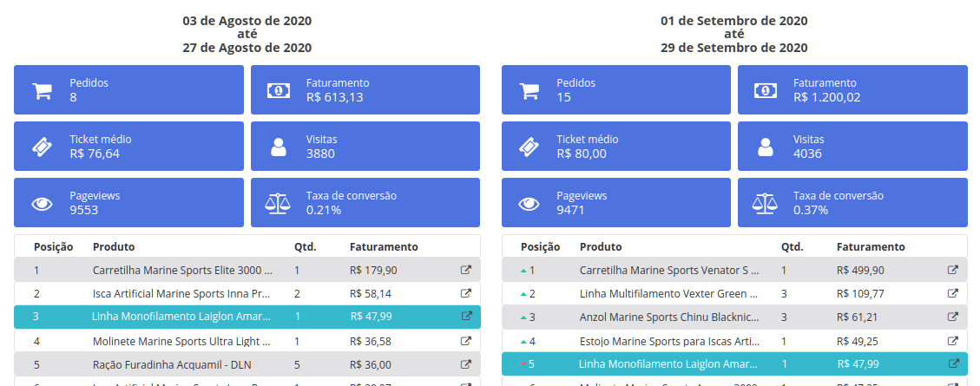The width and height of the screenshot is (980, 386).
Task: Select Anzol Marine Sports Chinu Blacknickel product
Action: pyautogui.click(x=669, y=317)
